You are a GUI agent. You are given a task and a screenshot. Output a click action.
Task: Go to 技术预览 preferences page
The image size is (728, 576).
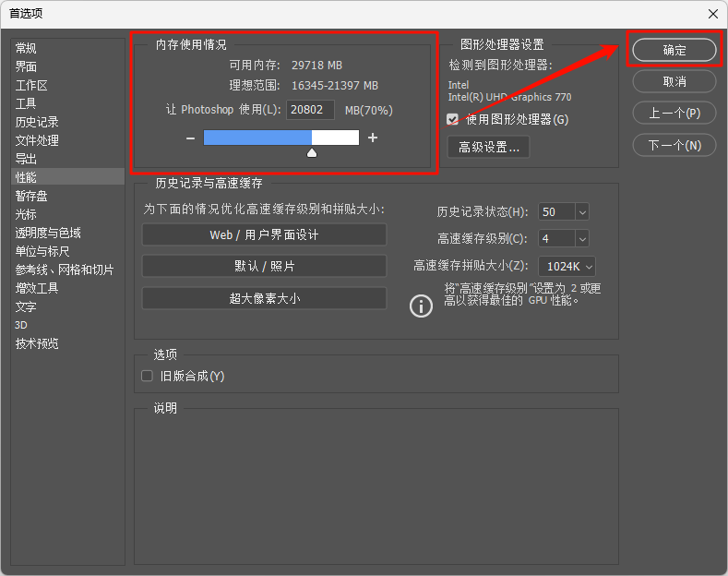37,343
